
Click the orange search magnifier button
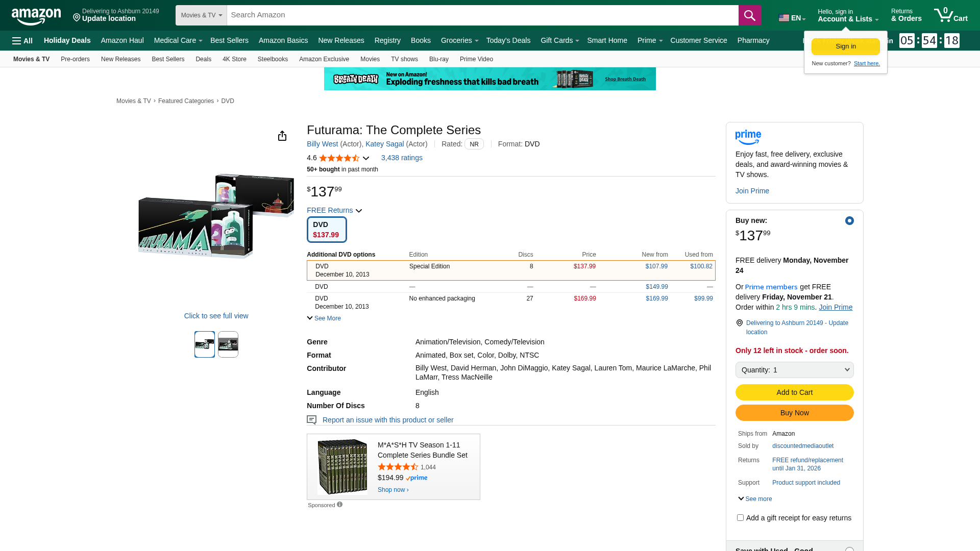point(749,15)
